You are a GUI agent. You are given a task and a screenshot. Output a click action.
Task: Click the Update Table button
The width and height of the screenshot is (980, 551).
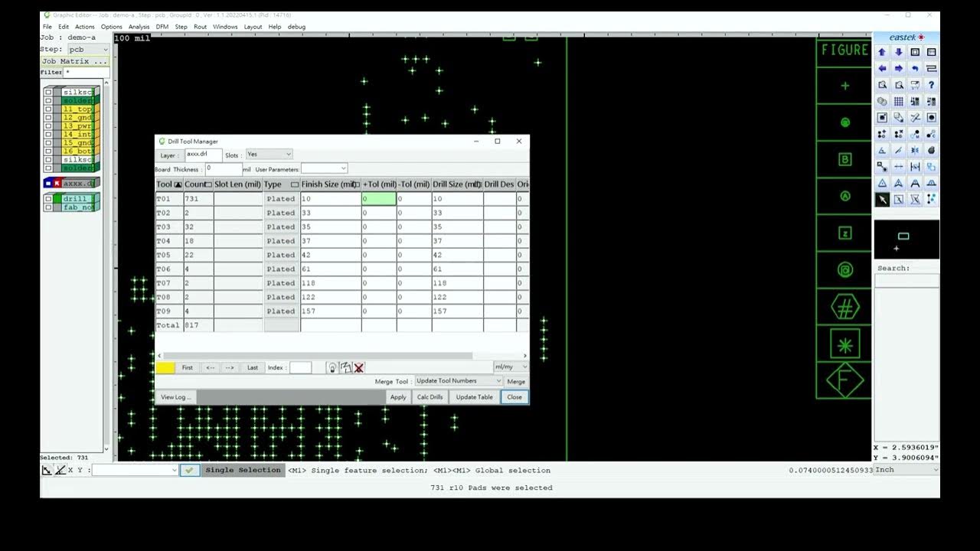[x=475, y=397]
